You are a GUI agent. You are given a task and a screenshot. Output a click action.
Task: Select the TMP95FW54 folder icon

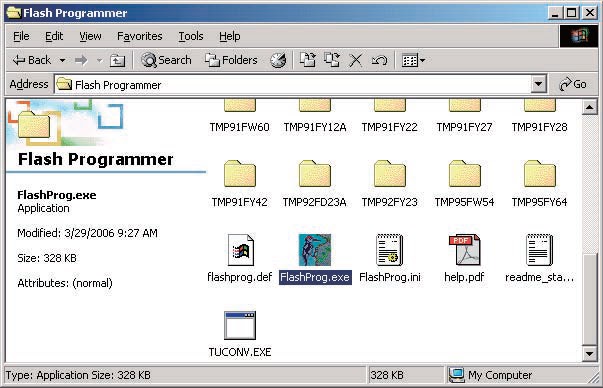click(x=465, y=174)
